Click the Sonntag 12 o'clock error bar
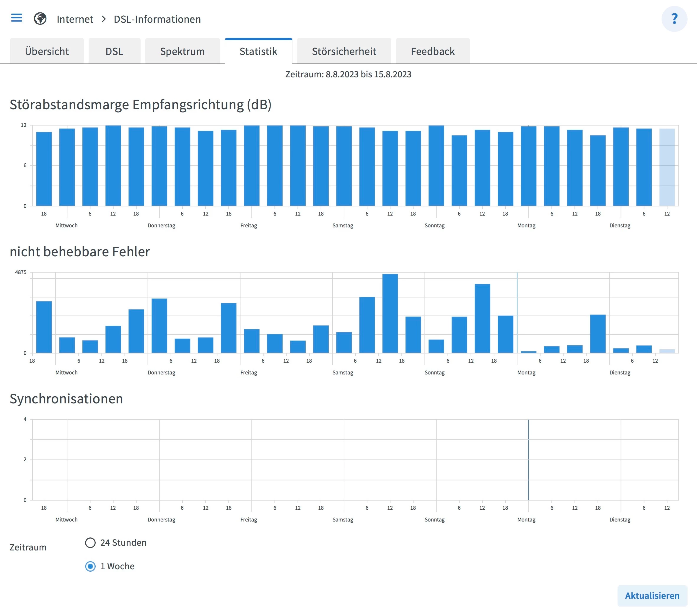697x616 pixels. (482, 318)
